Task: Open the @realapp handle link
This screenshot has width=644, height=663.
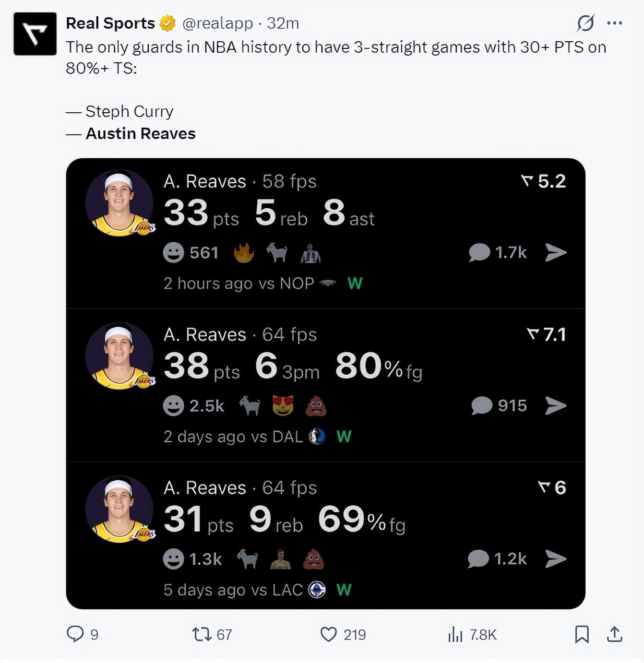Action: pos(217,23)
